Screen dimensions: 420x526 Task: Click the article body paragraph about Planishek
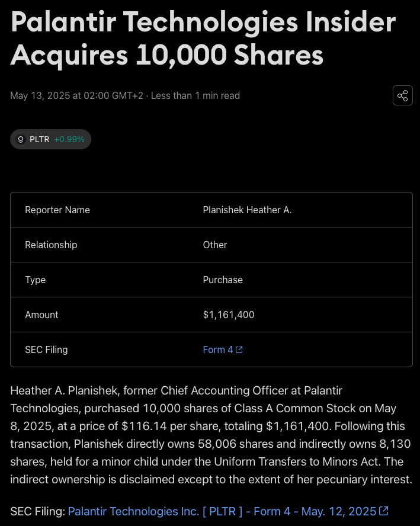pyautogui.click(x=211, y=435)
